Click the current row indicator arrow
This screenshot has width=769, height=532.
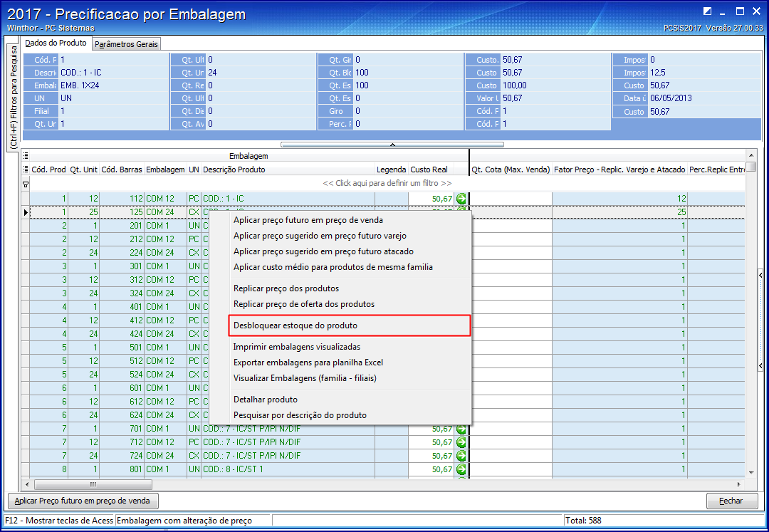tap(26, 212)
